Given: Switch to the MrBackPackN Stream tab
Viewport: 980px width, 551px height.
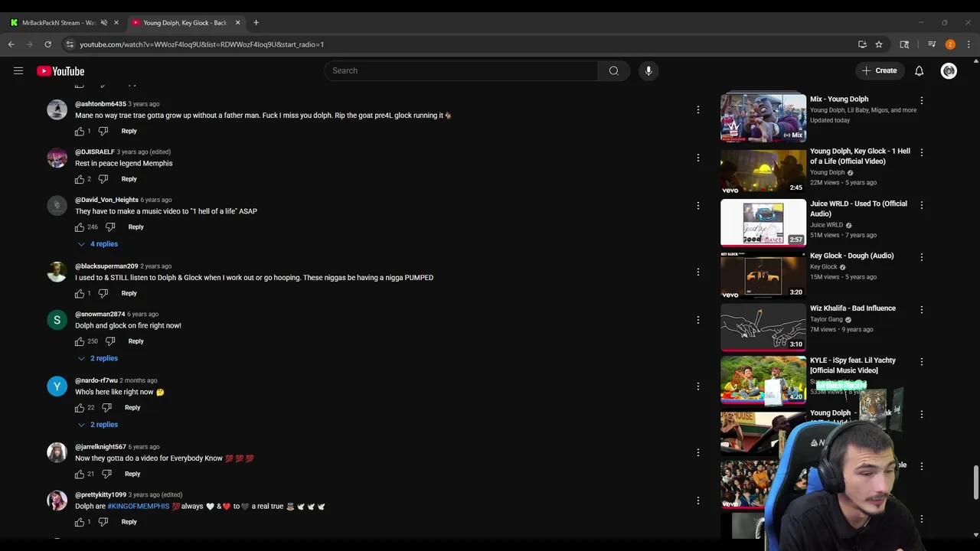Looking at the screenshot, I should pyautogui.click(x=58, y=23).
